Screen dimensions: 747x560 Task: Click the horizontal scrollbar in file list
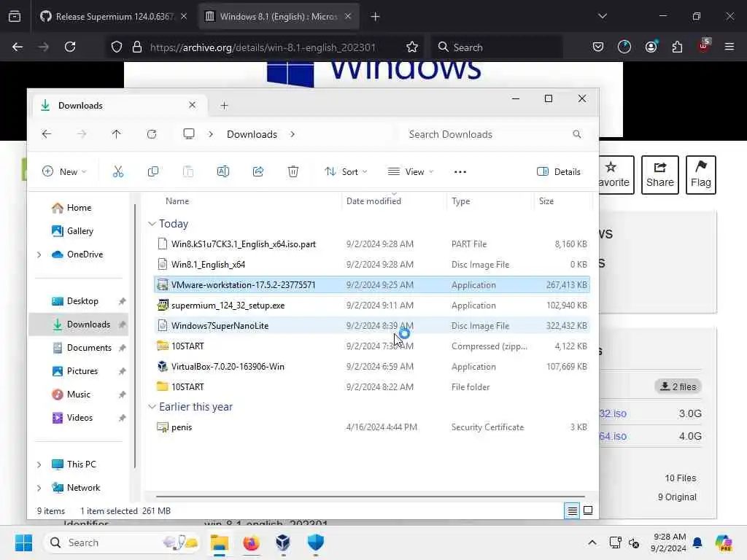370,497
